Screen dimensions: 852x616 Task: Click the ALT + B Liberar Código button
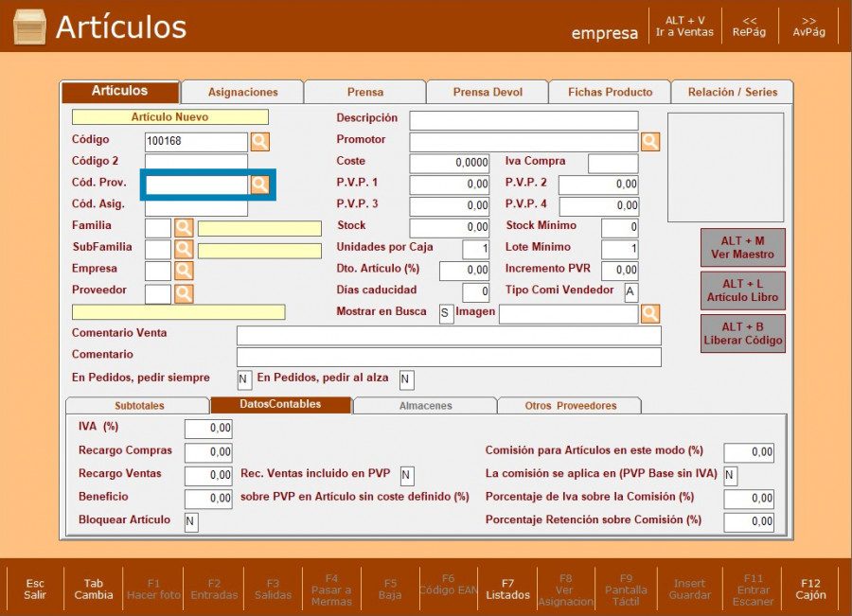[743, 333]
